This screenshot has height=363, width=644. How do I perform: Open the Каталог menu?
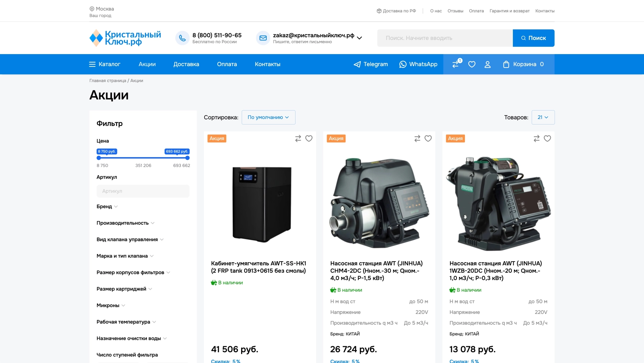pos(105,64)
